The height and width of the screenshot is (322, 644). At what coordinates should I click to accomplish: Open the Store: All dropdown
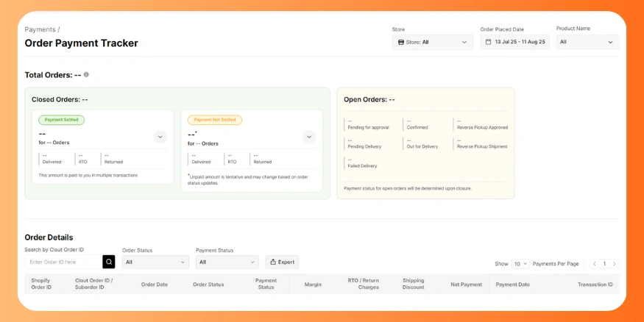[x=433, y=42]
